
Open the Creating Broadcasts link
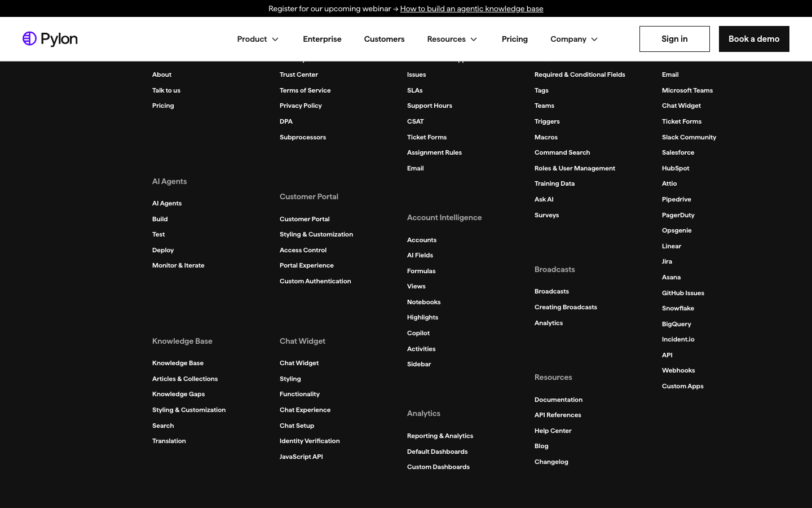566,307
